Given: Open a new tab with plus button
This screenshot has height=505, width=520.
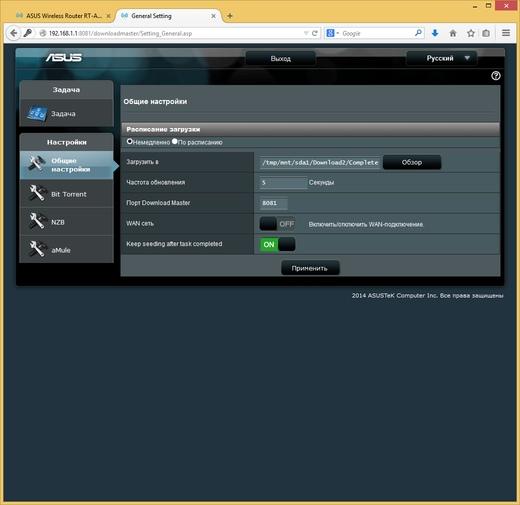Looking at the screenshot, I should (230, 16).
